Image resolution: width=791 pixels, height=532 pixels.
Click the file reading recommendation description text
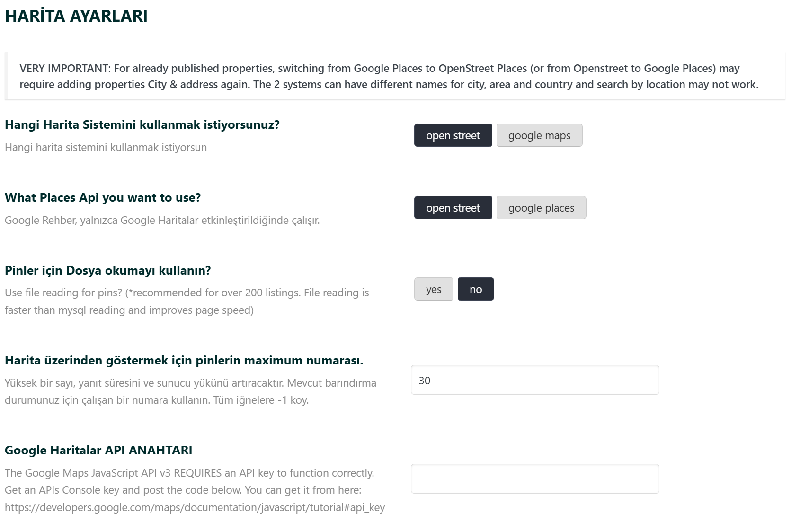(187, 301)
